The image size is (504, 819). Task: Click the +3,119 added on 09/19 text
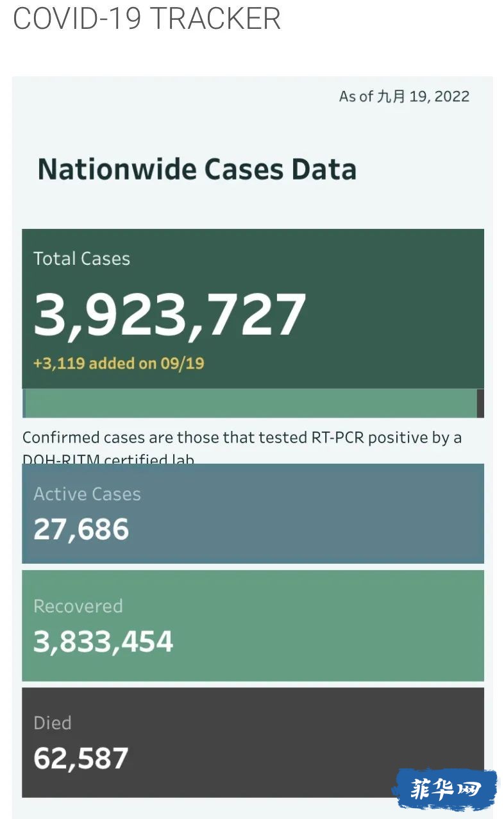tap(119, 364)
